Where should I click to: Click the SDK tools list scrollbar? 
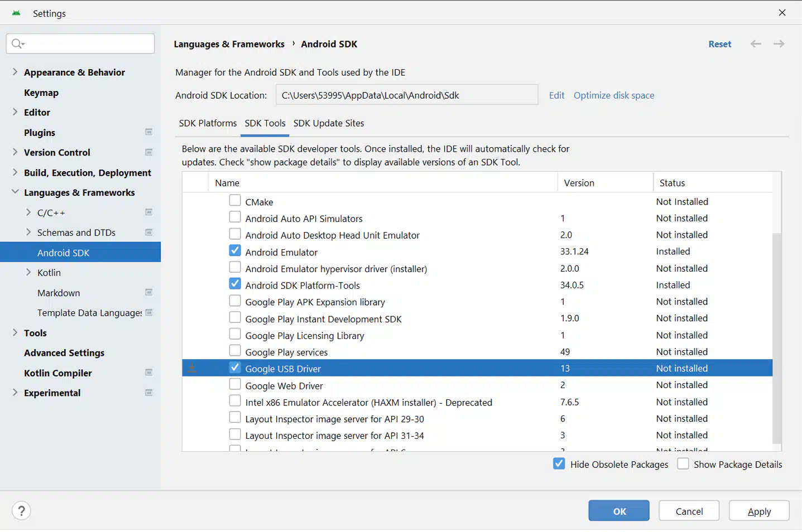(777, 338)
